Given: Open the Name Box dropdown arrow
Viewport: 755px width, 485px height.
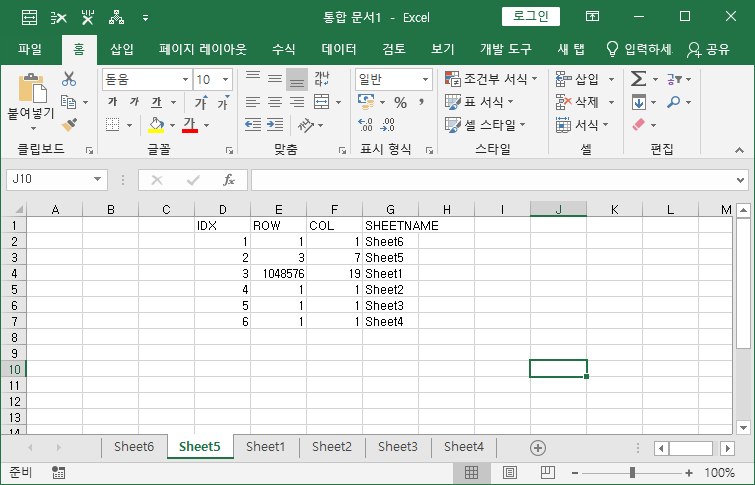Looking at the screenshot, I should pos(97,179).
